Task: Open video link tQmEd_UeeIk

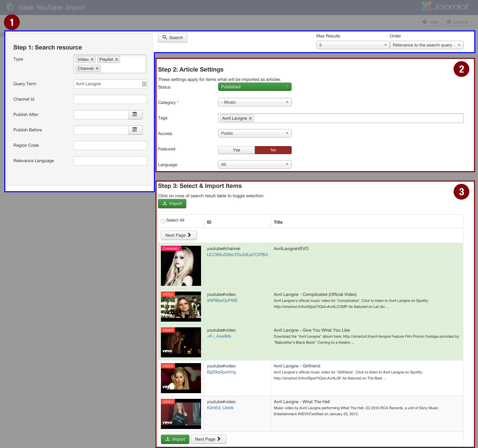Action: (x=220, y=408)
